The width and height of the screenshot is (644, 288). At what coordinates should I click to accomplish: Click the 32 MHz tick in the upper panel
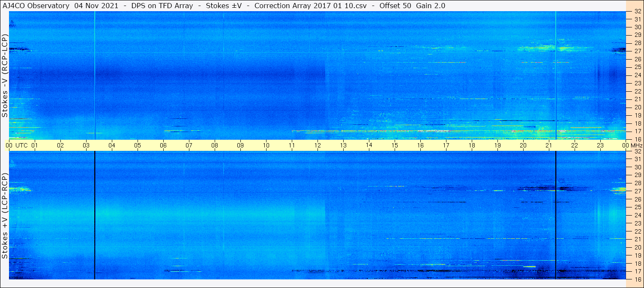(x=637, y=12)
